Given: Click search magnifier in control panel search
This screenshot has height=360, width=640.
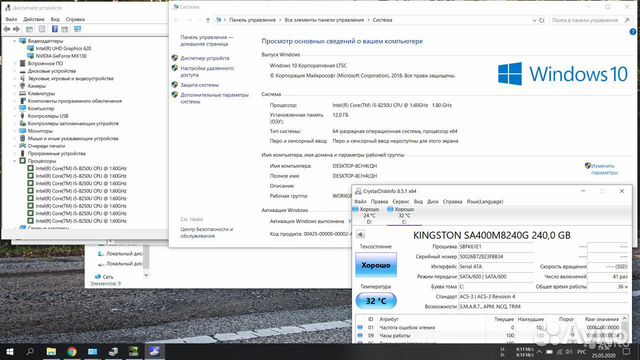Looking at the screenshot, I should [x=627, y=20].
